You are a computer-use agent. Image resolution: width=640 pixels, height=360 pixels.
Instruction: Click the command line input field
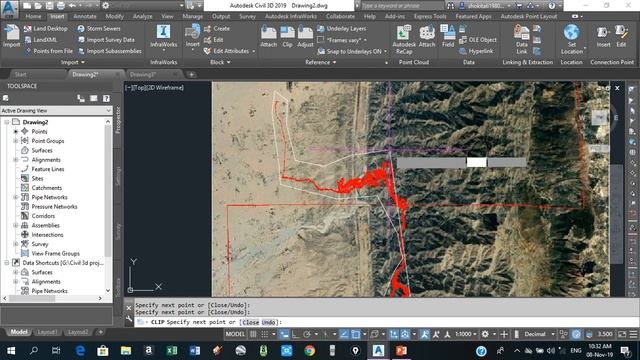pyautogui.click(x=380, y=322)
